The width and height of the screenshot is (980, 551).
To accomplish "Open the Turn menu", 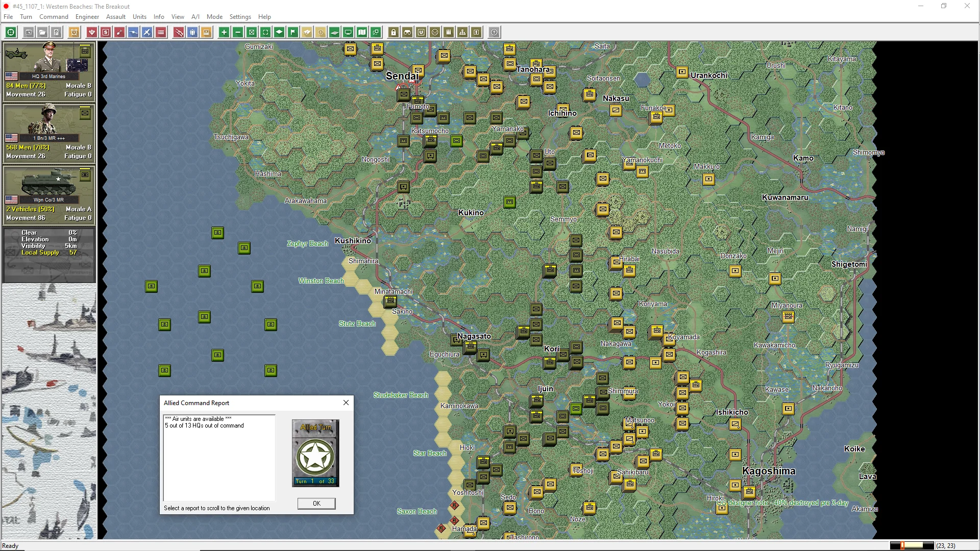I will tap(26, 17).
